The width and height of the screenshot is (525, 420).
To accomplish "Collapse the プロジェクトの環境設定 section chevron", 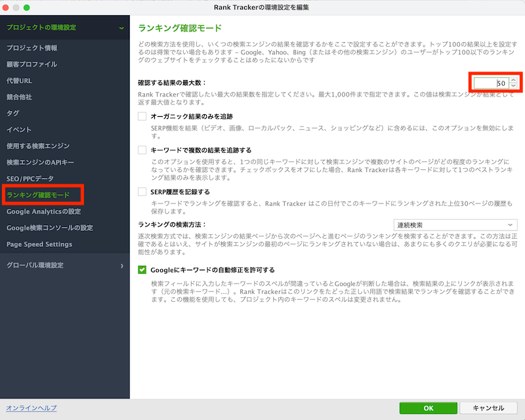I will point(121,28).
